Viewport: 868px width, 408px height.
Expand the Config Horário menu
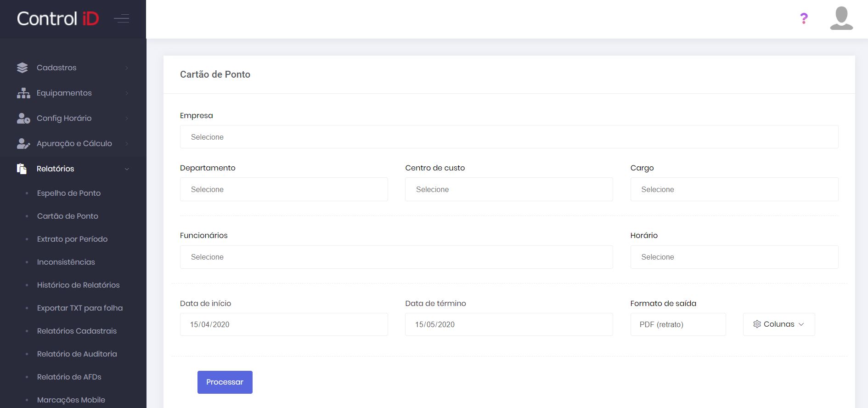coord(73,118)
